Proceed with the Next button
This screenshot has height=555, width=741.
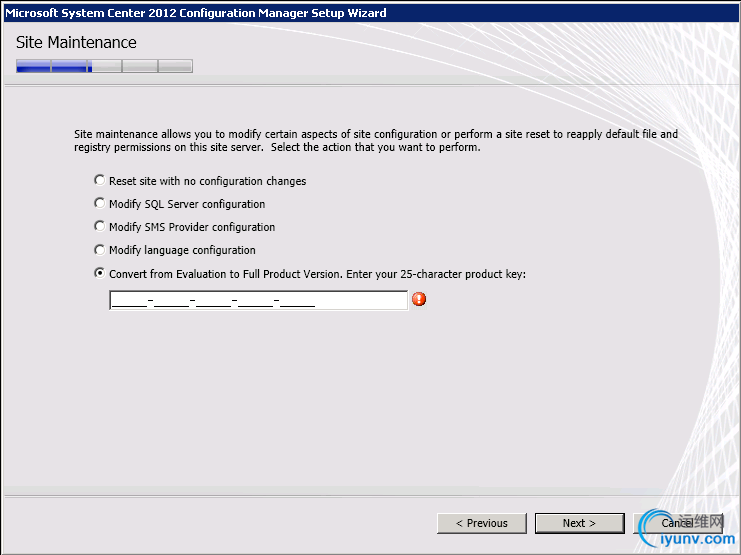pos(579,523)
